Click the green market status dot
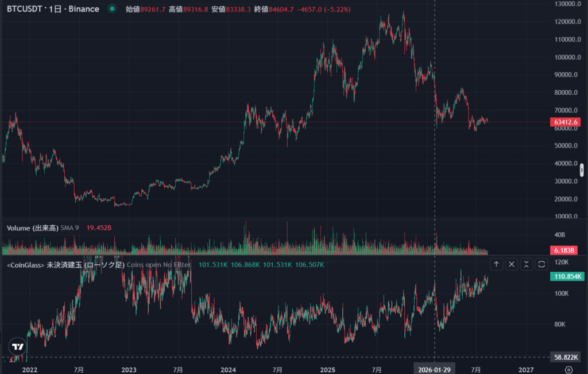Viewport: 588px width, 374px height. [112, 9]
